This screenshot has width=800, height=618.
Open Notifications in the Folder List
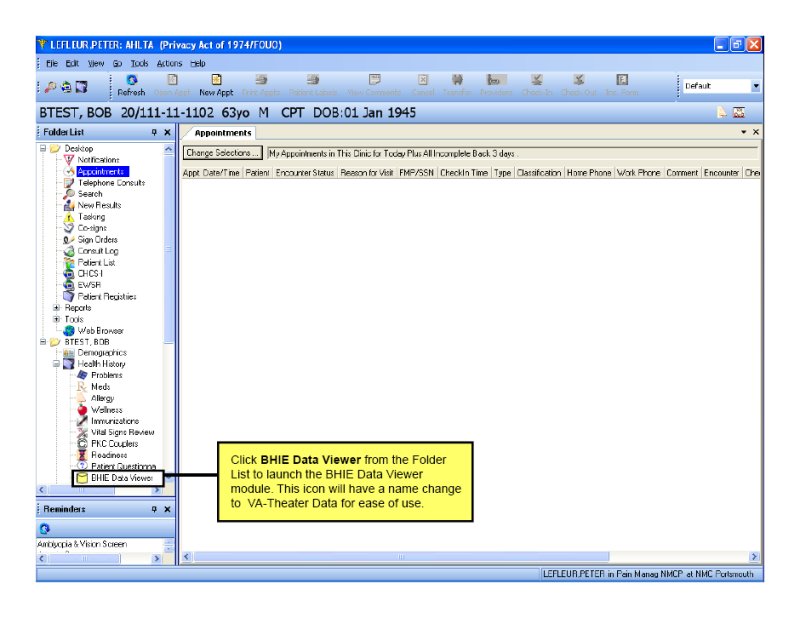[98, 160]
